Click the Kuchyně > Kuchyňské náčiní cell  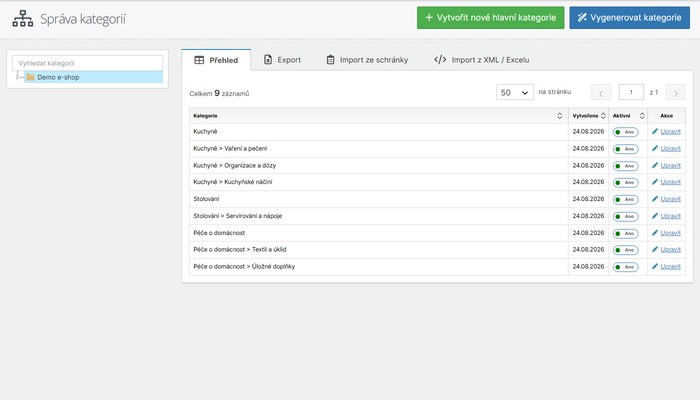click(379, 182)
